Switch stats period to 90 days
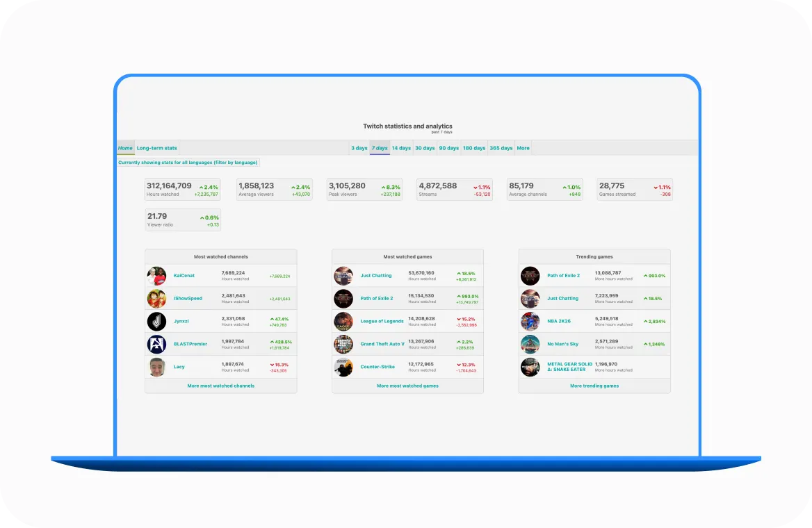Image resolution: width=812 pixels, height=528 pixels. pyautogui.click(x=448, y=147)
